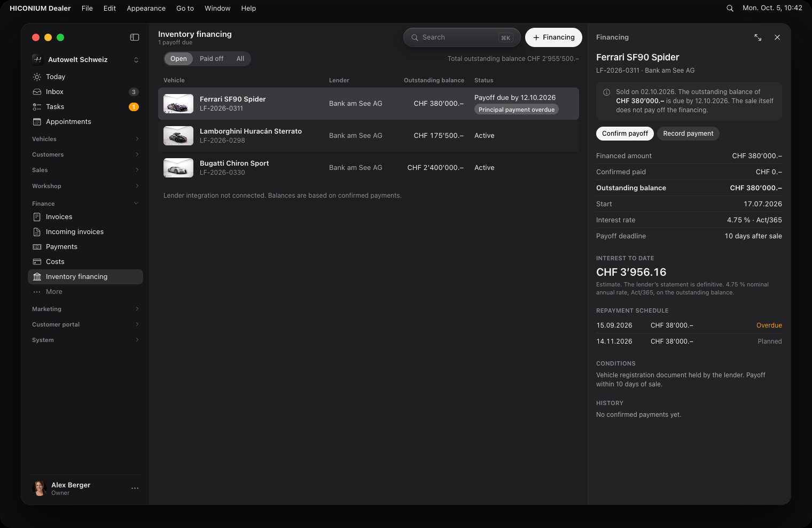Add a new Financing

(x=553, y=37)
